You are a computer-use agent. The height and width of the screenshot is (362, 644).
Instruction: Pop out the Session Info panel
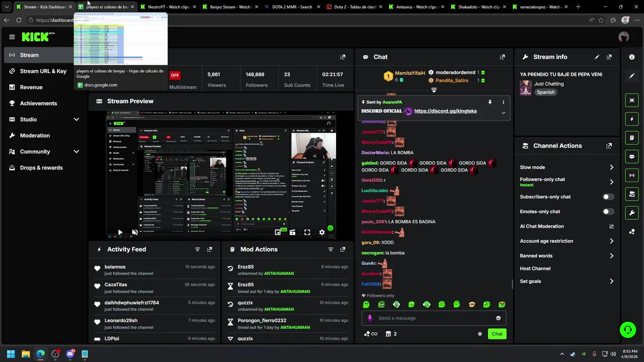coord(343,57)
